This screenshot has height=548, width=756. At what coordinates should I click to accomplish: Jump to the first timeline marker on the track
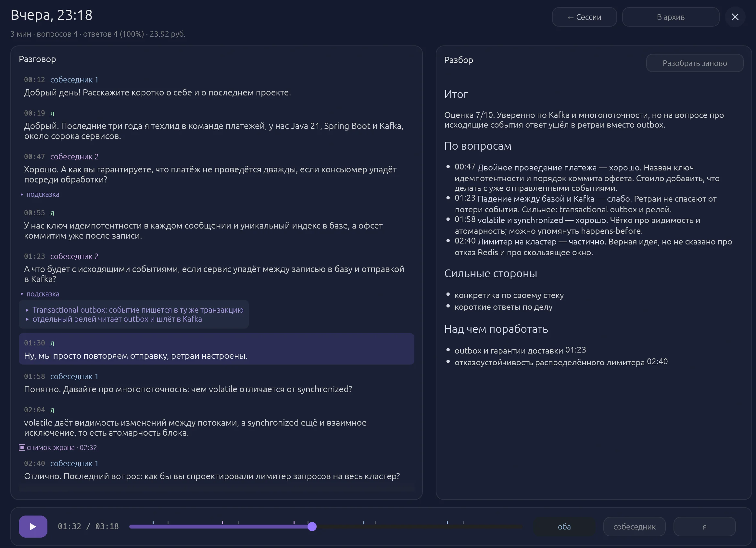[x=153, y=522]
